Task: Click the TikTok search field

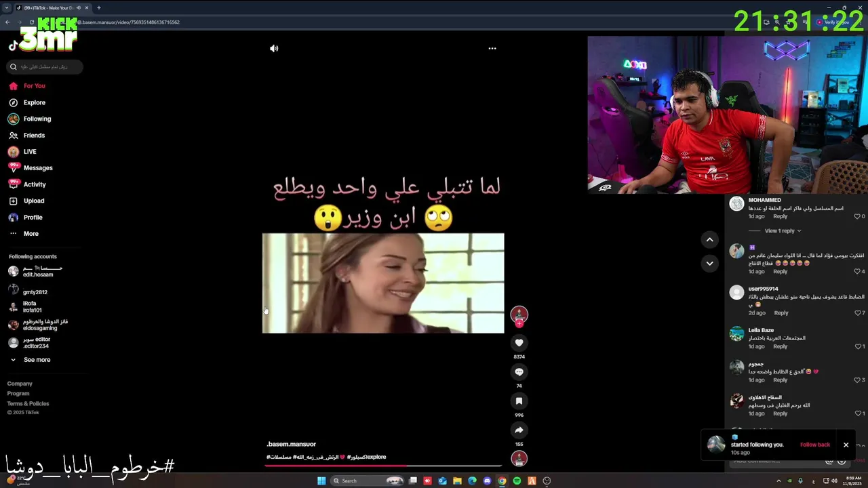Action: (x=45, y=66)
